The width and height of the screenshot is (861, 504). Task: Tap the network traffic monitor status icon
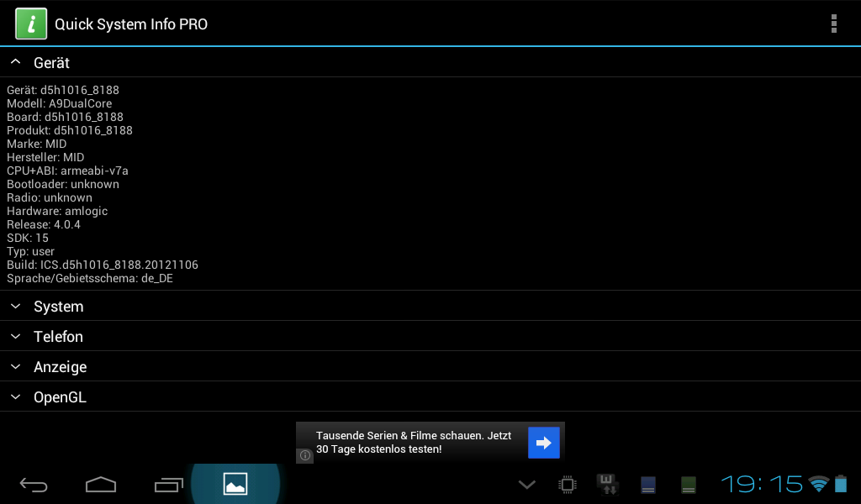pos(607,484)
